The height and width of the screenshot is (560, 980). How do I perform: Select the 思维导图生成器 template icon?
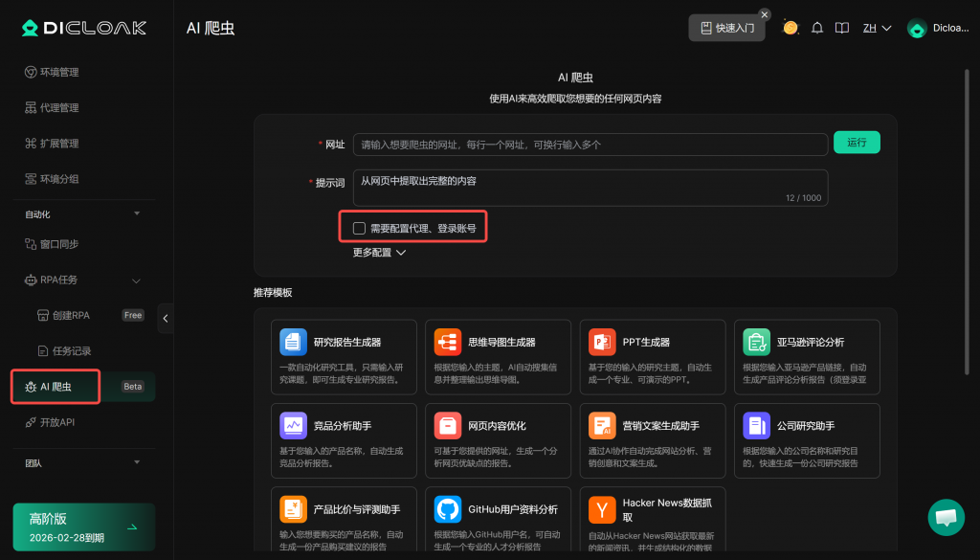click(x=448, y=342)
